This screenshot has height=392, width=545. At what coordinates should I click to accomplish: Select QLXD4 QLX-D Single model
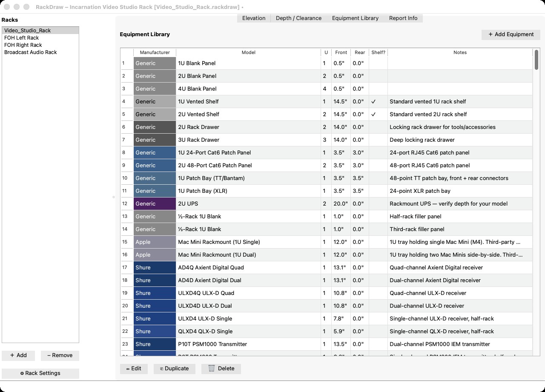(x=248, y=332)
